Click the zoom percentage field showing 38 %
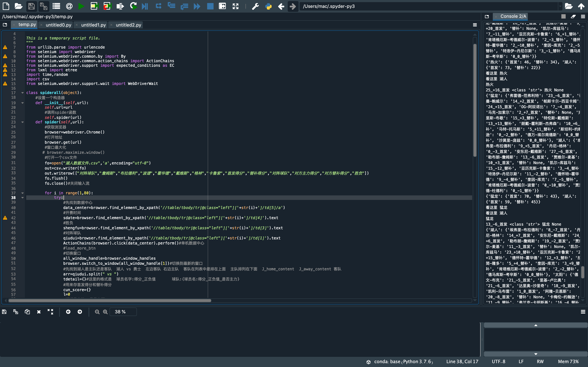Image resolution: width=588 pixels, height=367 pixels. [123, 312]
